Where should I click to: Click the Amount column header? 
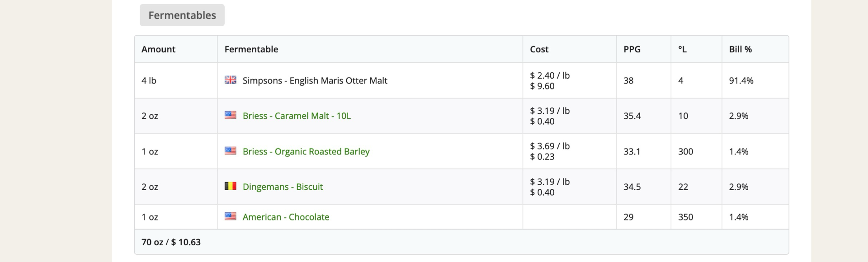coord(158,49)
